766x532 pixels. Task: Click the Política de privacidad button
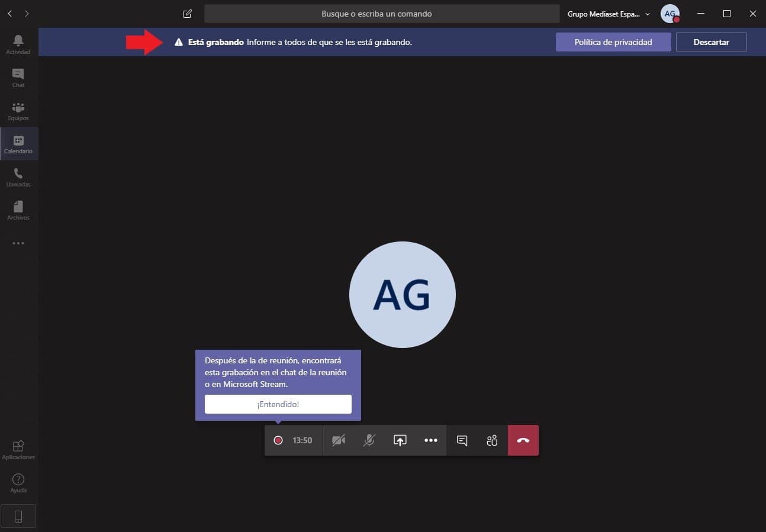tap(613, 42)
